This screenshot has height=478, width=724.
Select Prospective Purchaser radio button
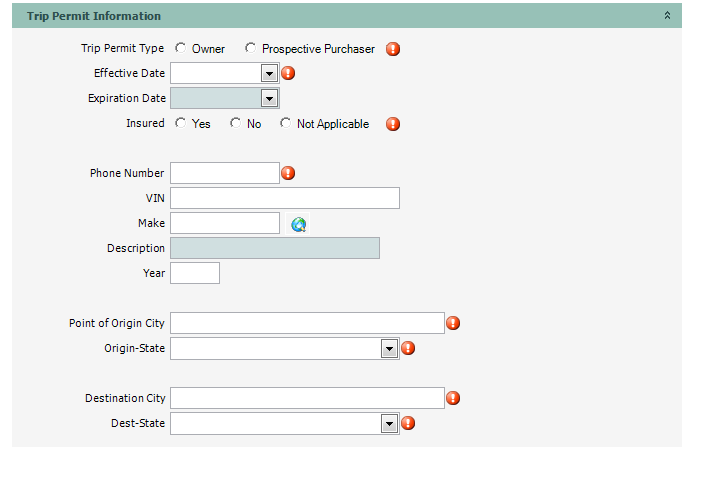pyautogui.click(x=250, y=48)
